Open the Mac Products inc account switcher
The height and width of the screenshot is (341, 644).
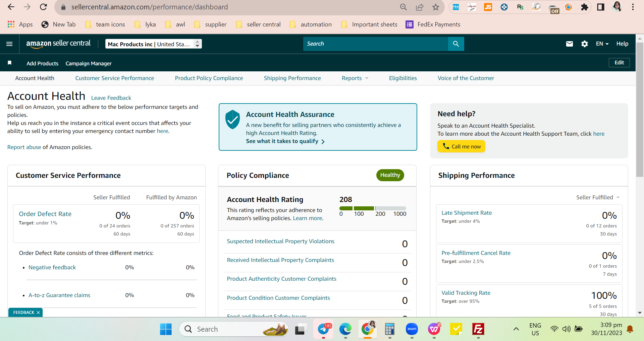click(x=154, y=44)
